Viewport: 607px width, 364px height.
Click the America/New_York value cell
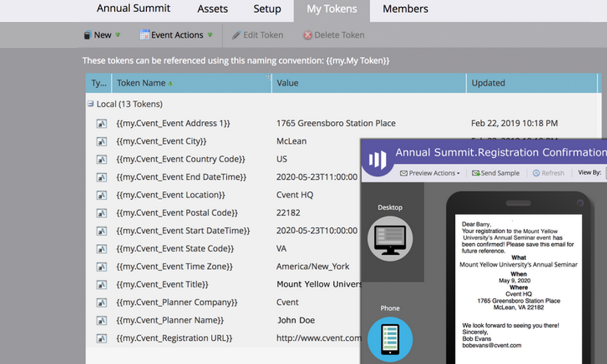[x=313, y=266]
